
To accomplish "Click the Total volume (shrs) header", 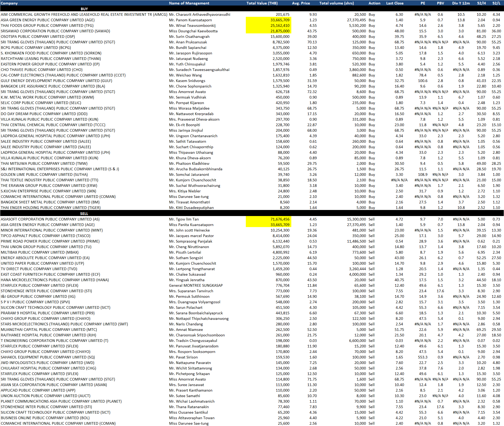I will (337, 3).
